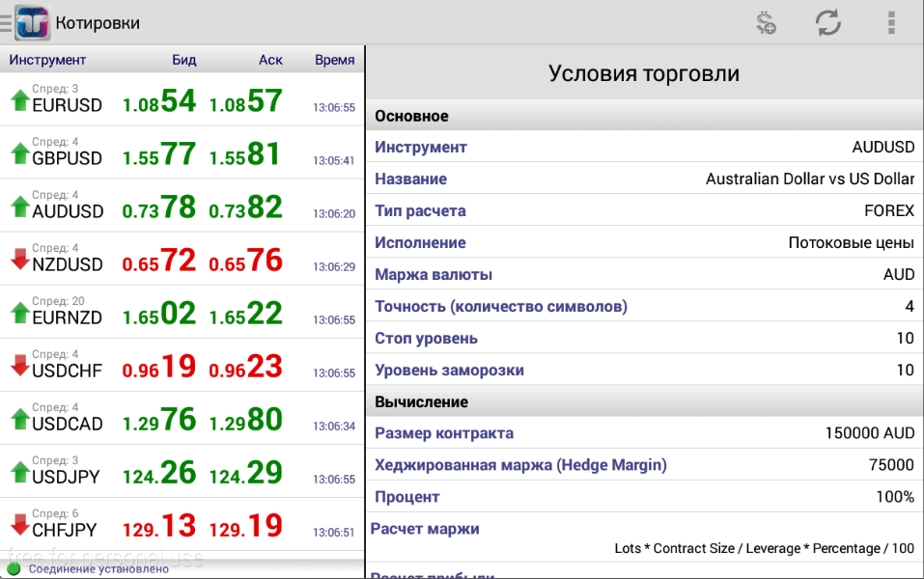The width and height of the screenshot is (924, 579).
Task: Tap the red down arrow beside NZDUSD
Action: 19,259
